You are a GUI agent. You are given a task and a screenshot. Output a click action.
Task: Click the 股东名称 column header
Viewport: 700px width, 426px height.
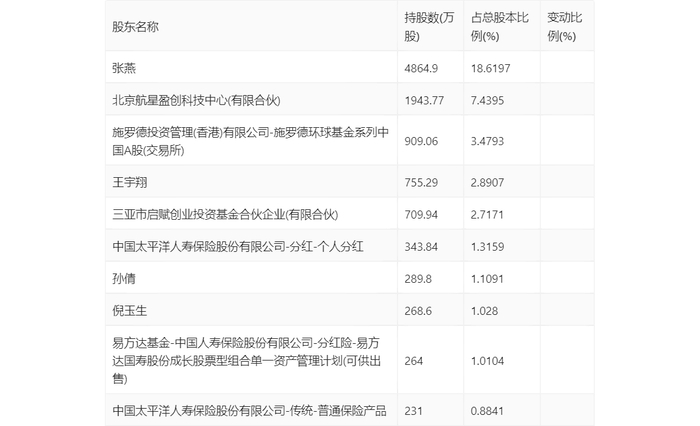tap(135, 27)
